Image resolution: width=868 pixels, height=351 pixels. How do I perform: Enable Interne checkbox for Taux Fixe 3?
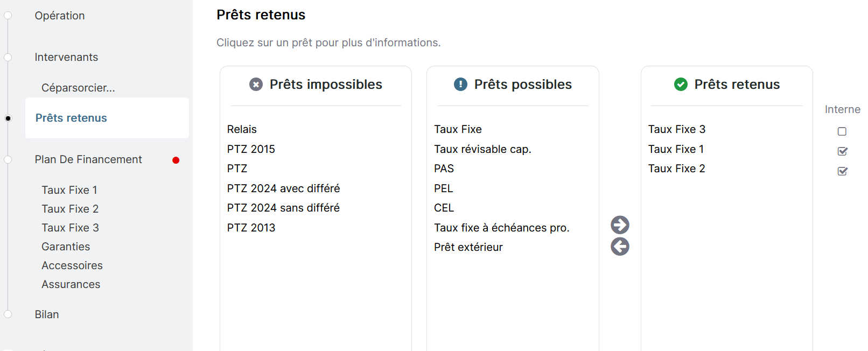842,131
